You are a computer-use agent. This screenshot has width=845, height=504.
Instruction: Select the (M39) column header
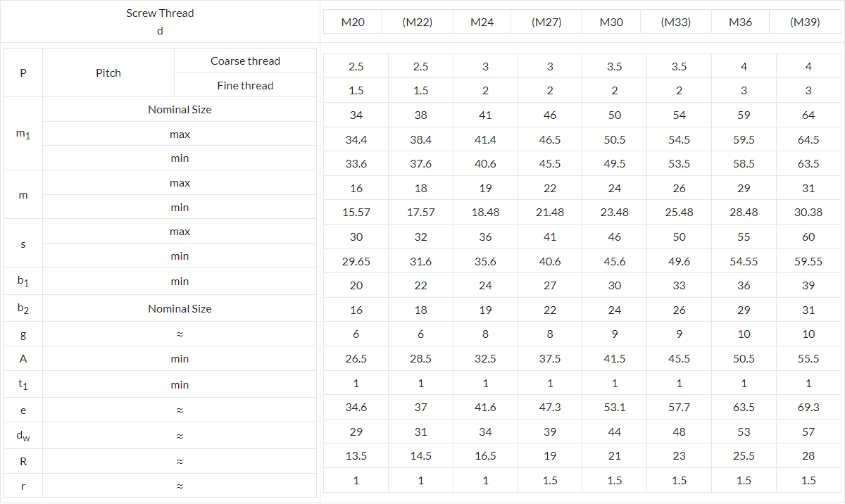806,22
